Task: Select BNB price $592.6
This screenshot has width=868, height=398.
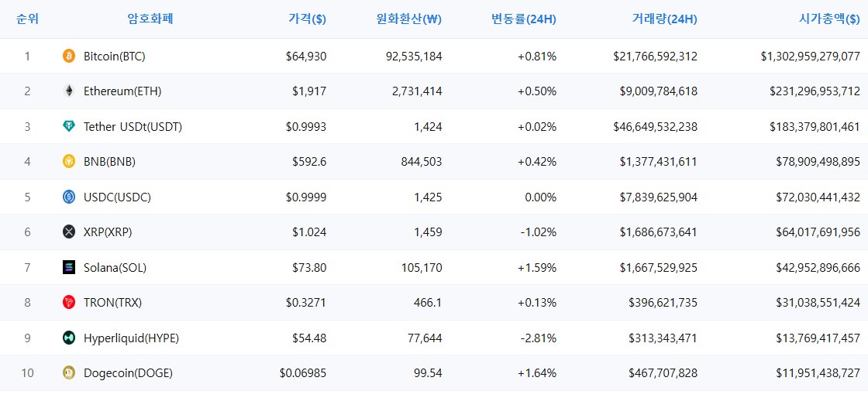Action: (309, 161)
